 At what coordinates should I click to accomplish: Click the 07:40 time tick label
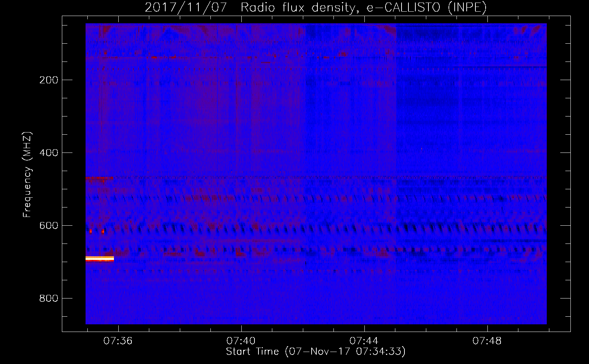[x=241, y=341]
